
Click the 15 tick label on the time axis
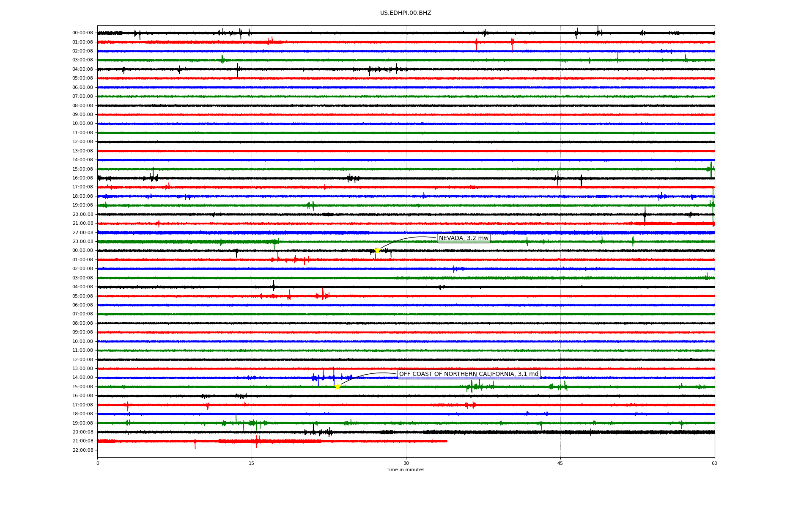click(x=252, y=463)
